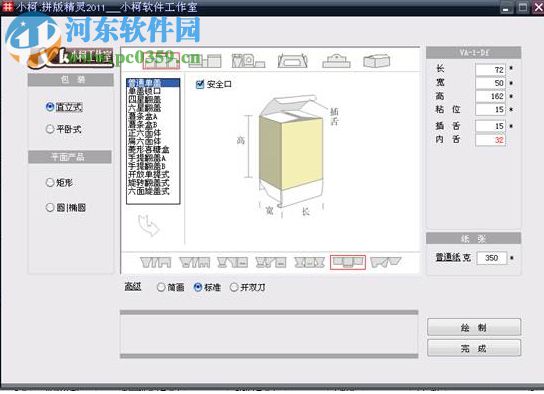Select the first bottom flap style thumbnail
Image resolution: width=544 pixels, height=394 pixels.
[156, 262]
